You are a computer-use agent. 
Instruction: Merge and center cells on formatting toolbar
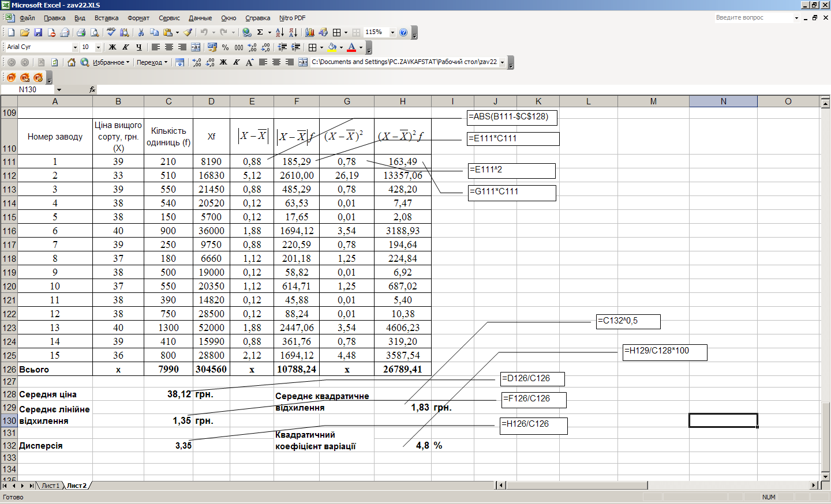pyautogui.click(x=196, y=47)
